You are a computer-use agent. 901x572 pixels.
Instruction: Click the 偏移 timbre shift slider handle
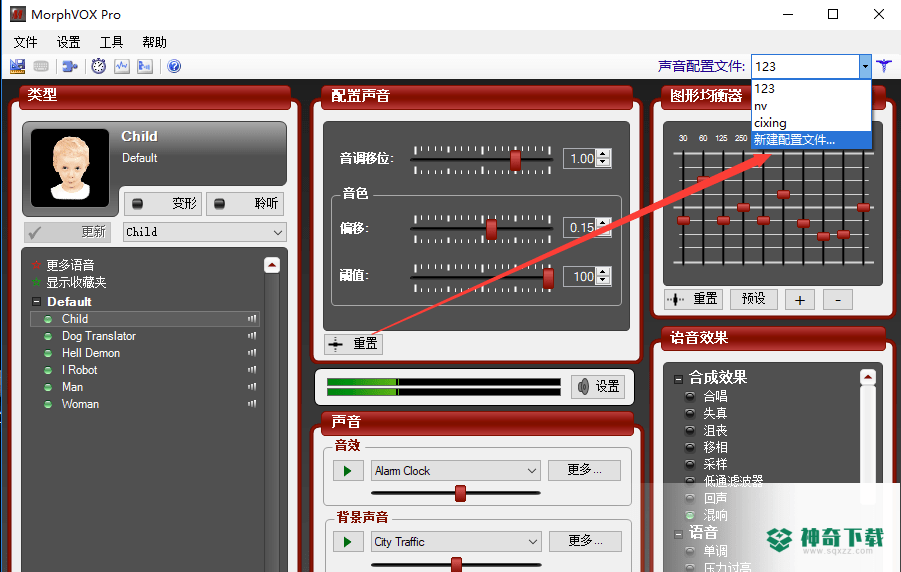(491, 229)
